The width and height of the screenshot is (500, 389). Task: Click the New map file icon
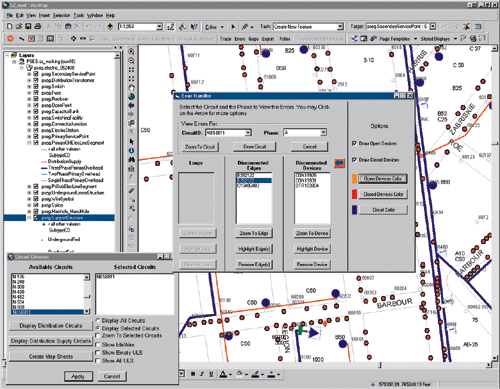[9, 26]
